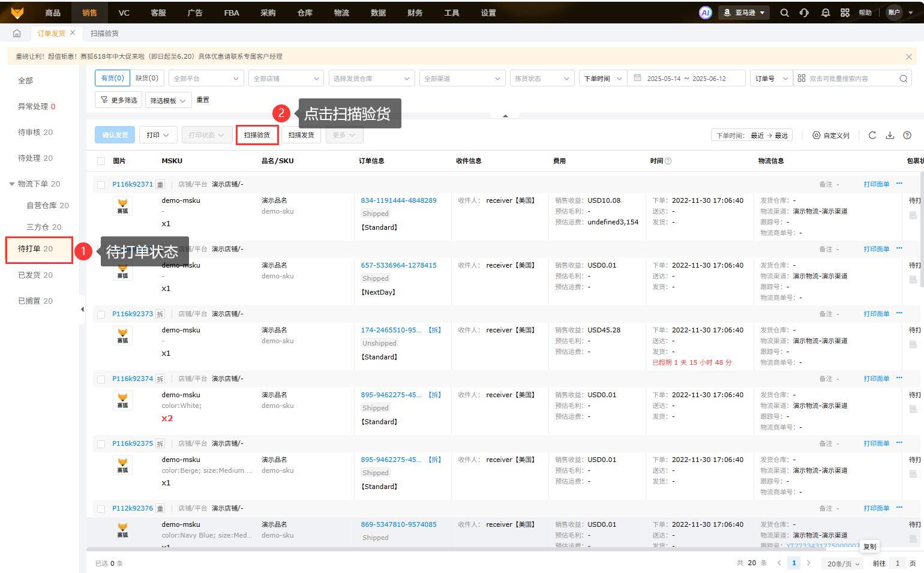Select the checkbox for order P116k92374
The width and height of the screenshot is (924, 573).
tap(101, 379)
